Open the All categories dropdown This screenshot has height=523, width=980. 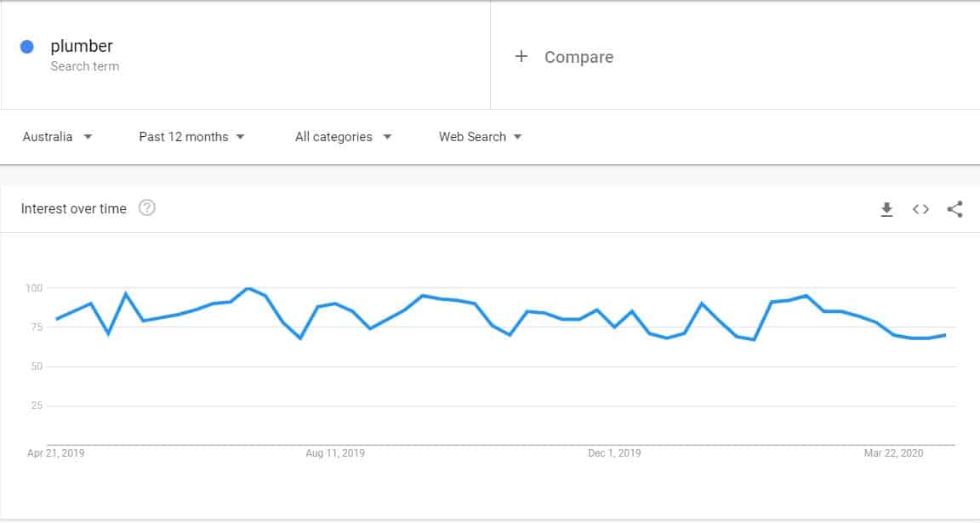pos(343,137)
